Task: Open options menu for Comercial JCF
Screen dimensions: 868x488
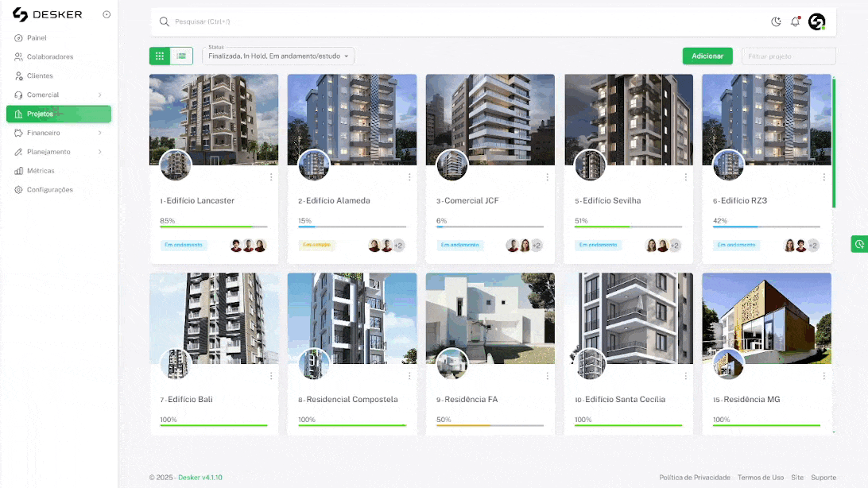Action: [547, 177]
